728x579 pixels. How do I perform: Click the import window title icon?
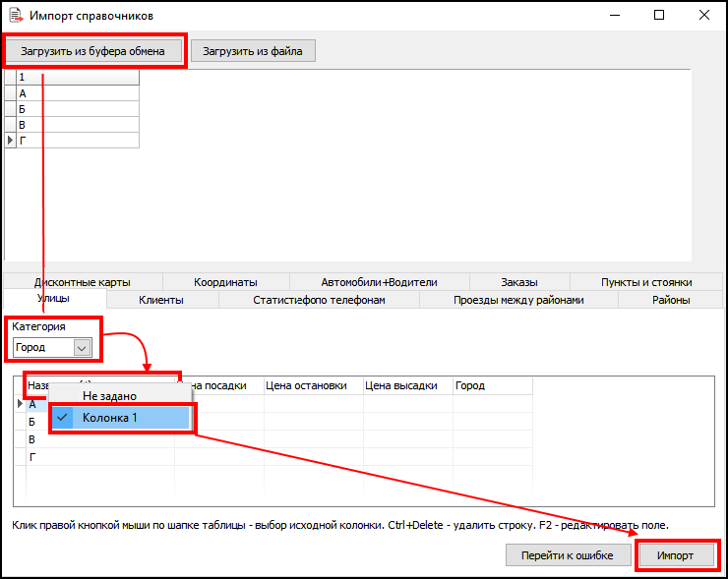click(17, 16)
